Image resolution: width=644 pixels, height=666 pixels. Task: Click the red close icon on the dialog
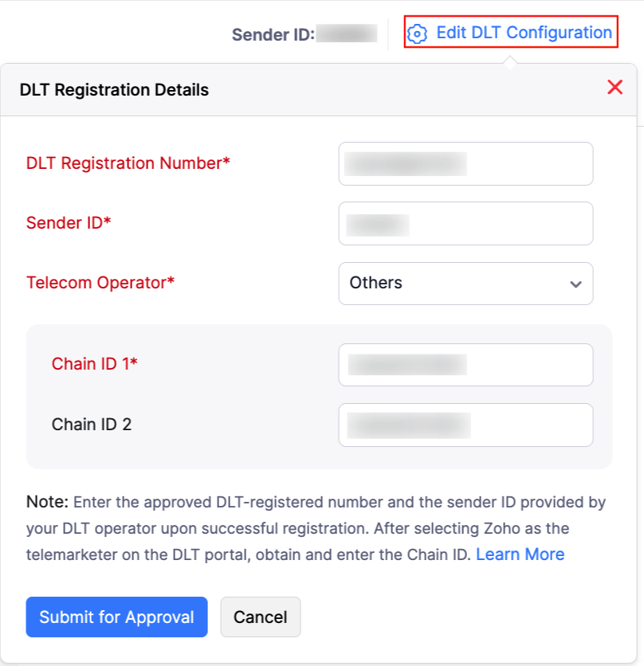point(615,88)
